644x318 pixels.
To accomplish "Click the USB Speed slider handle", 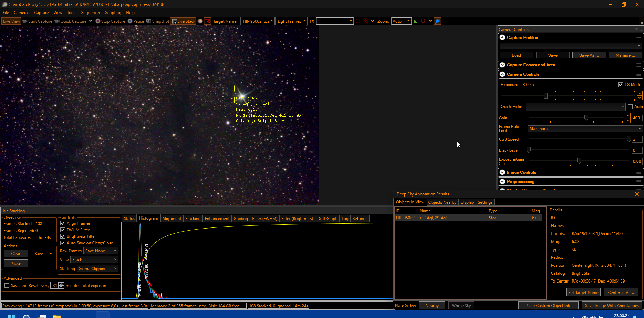I will coord(629,139).
